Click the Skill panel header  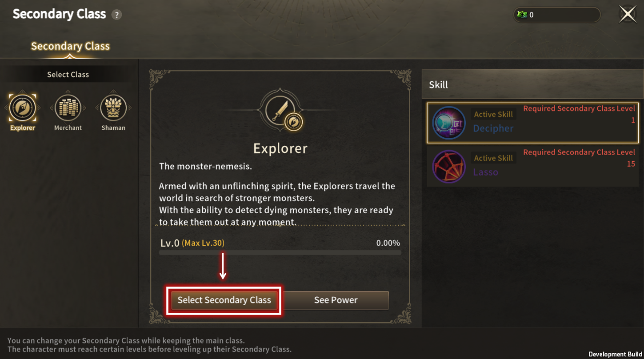[x=533, y=84]
